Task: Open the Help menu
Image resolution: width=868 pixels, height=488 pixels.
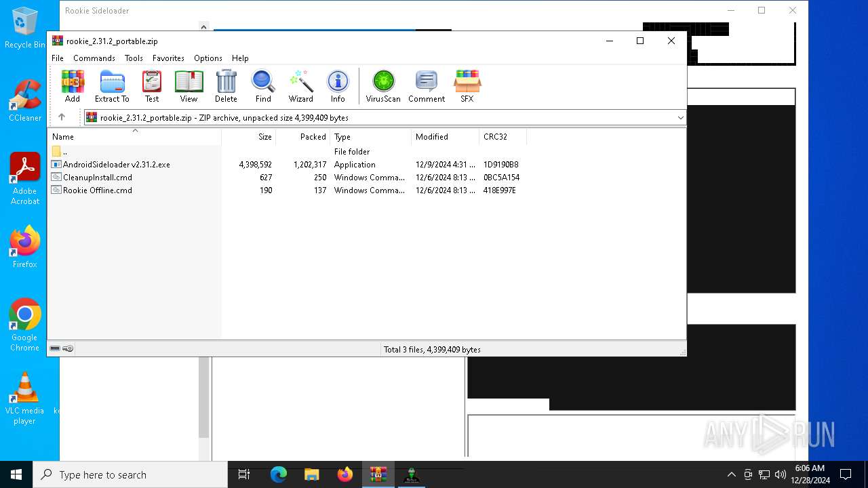Action: 240,58
